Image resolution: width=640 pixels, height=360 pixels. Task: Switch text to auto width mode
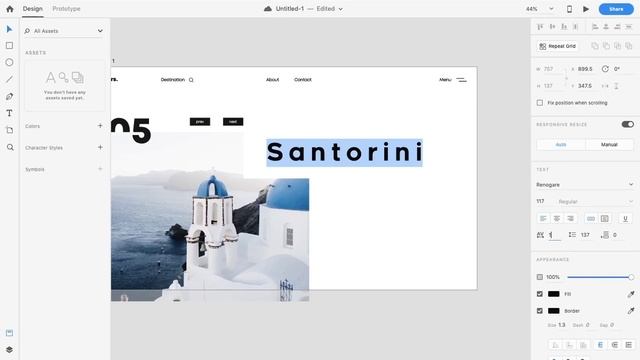pos(591,219)
